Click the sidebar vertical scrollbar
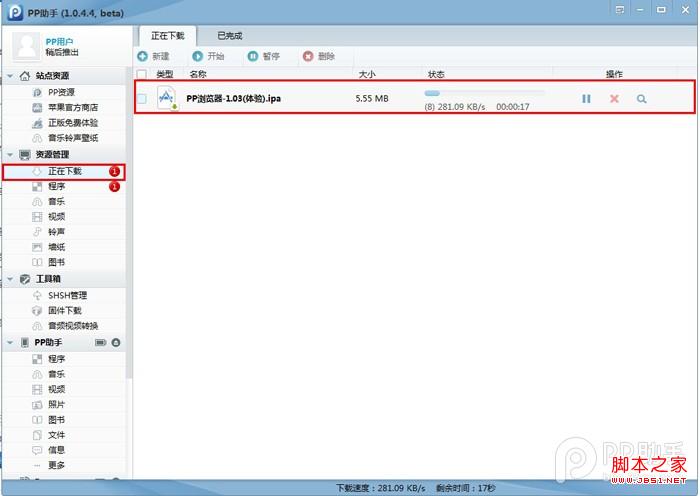700x496 pixels. pyautogui.click(x=129, y=223)
